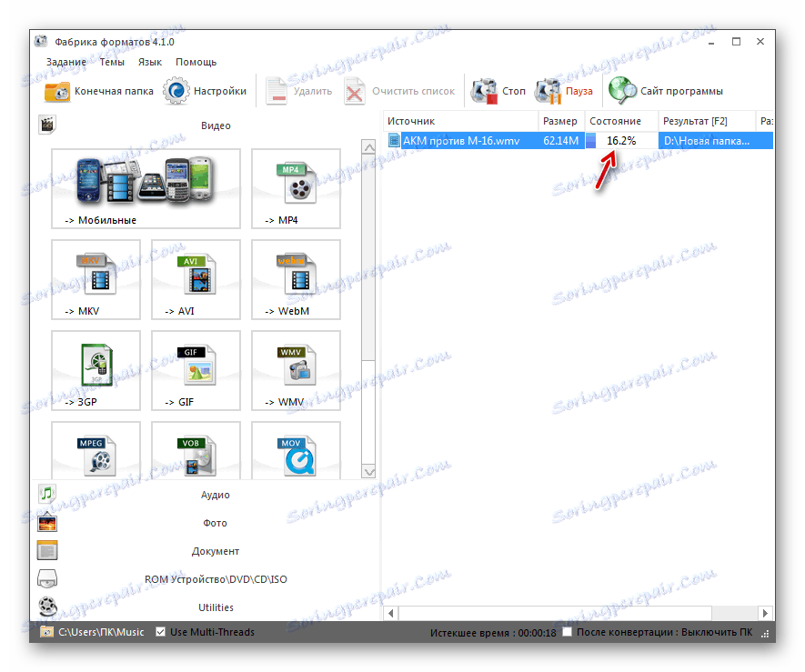Image resolution: width=805 pixels, height=672 pixels.
Task: Click the 16.2% conversion progress bar
Action: (x=621, y=141)
